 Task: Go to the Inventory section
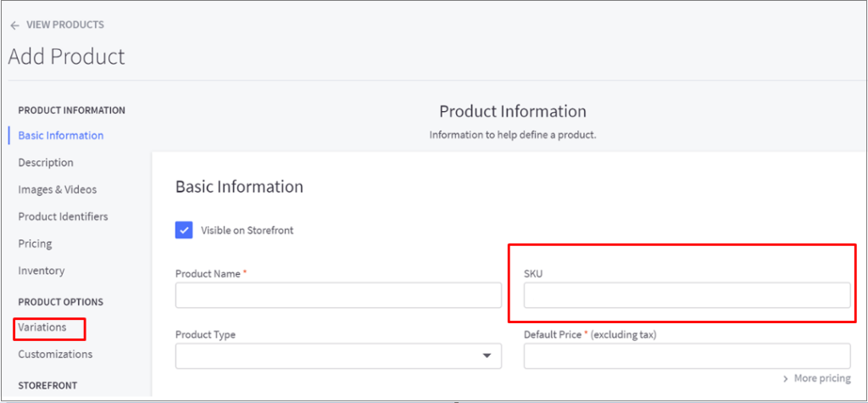(x=41, y=271)
